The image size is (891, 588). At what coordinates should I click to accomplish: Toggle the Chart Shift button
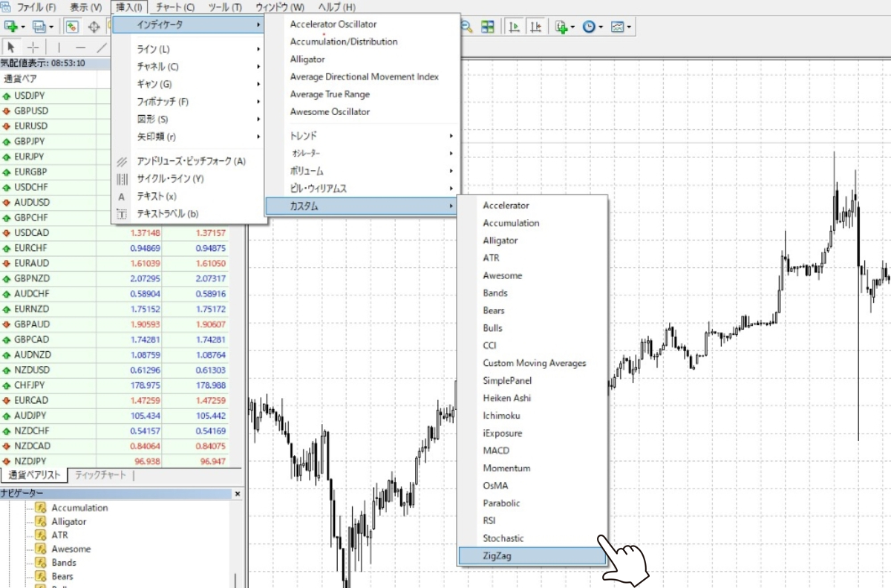[x=536, y=27]
